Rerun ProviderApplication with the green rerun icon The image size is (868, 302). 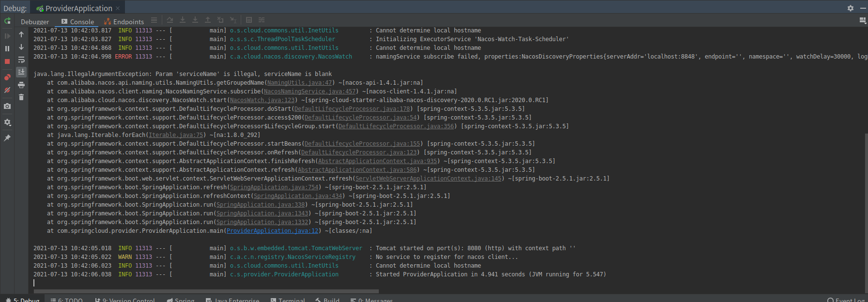(7, 21)
